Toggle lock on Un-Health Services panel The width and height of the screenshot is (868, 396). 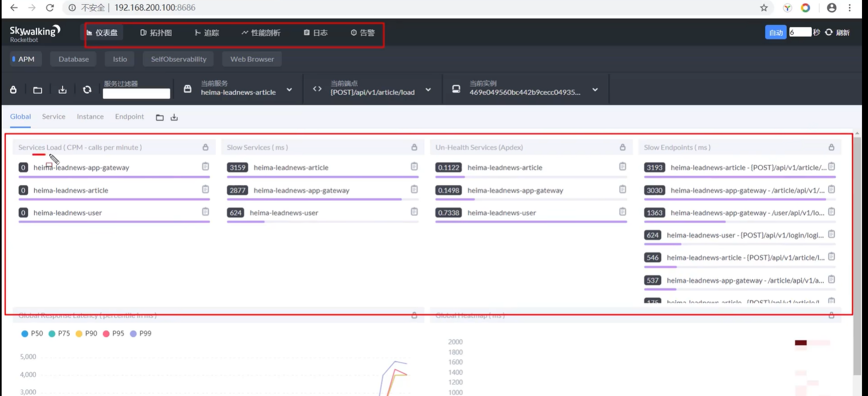click(622, 147)
